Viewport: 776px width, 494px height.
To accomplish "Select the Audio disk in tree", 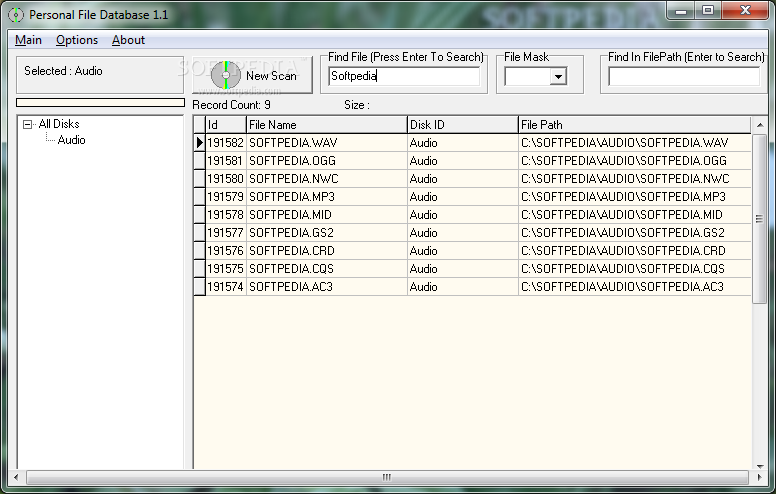I will (x=71, y=140).
